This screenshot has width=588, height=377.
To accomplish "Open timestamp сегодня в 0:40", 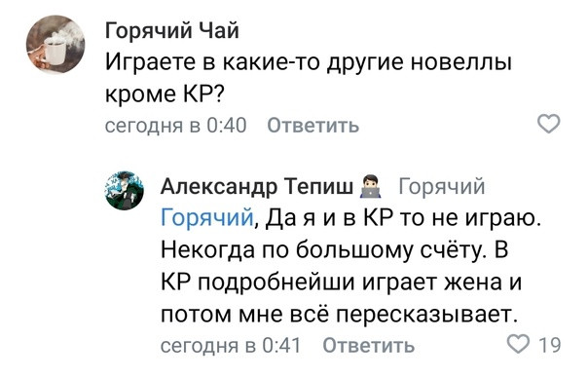I will pos(175,126).
